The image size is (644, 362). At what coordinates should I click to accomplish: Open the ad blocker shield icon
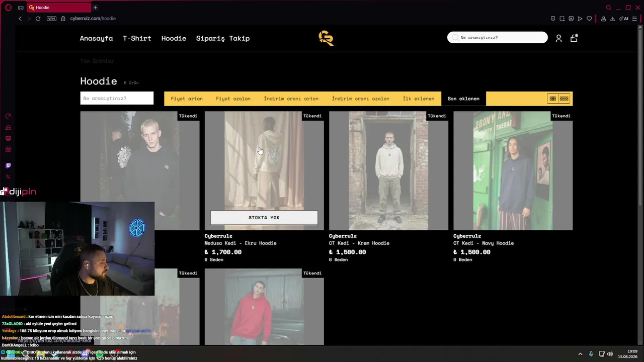(571, 19)
